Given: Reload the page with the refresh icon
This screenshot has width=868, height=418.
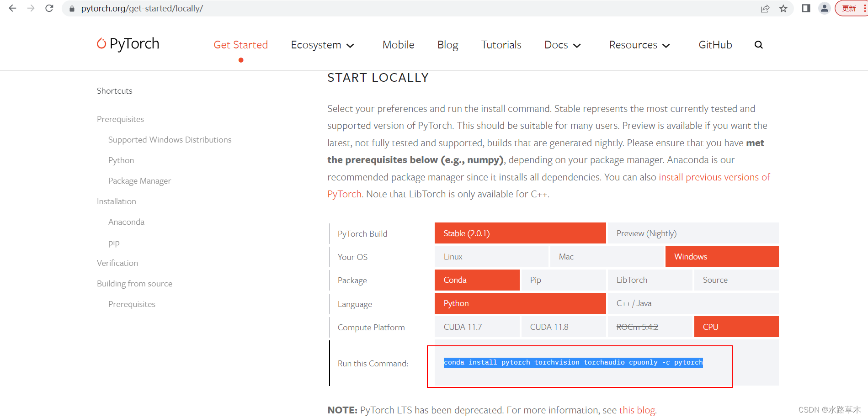Looking at the screenshot, I should pos(49,8).
